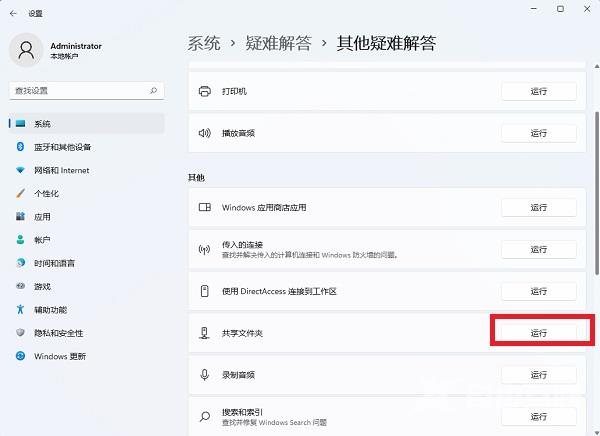
Task: Run the 共享文件夹 troubleshooter
Action: click(539, 333)
